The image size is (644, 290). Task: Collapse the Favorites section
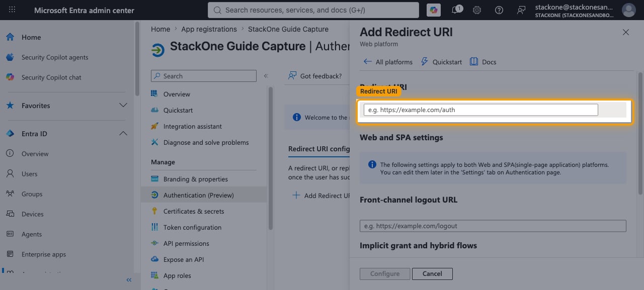coord(123,106)
